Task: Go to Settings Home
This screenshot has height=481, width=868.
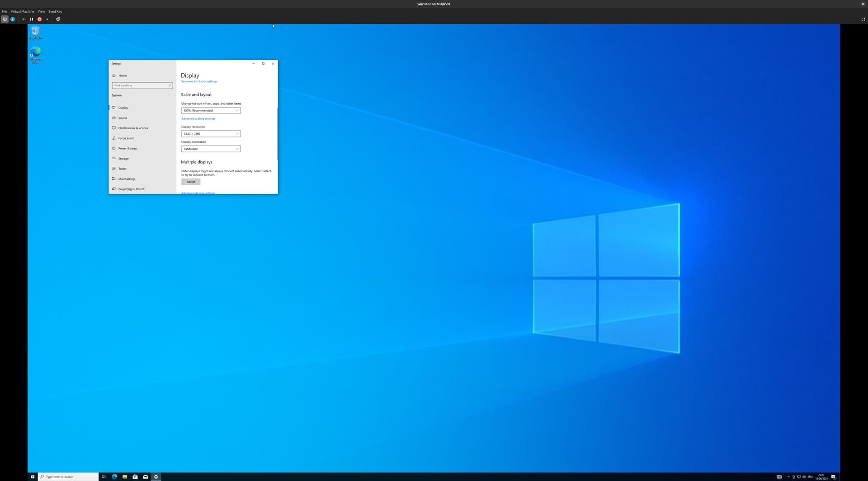Action: tap(120, 75)
